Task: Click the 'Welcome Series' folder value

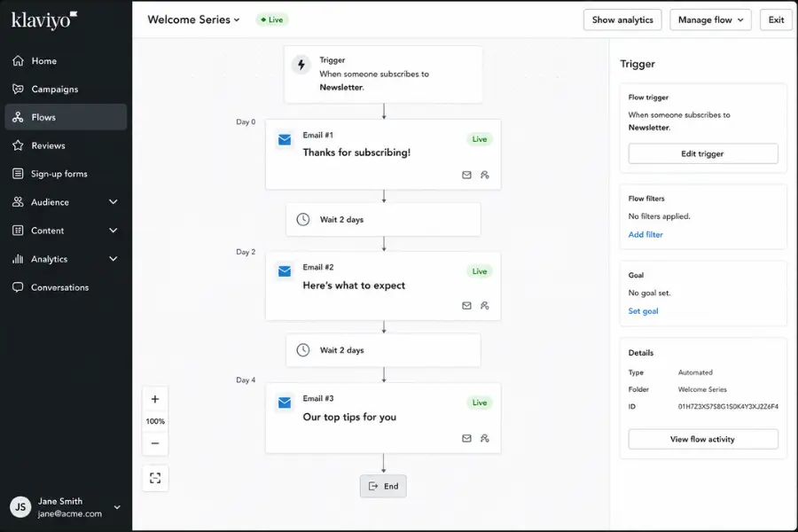Action: [x=702, y=389]
